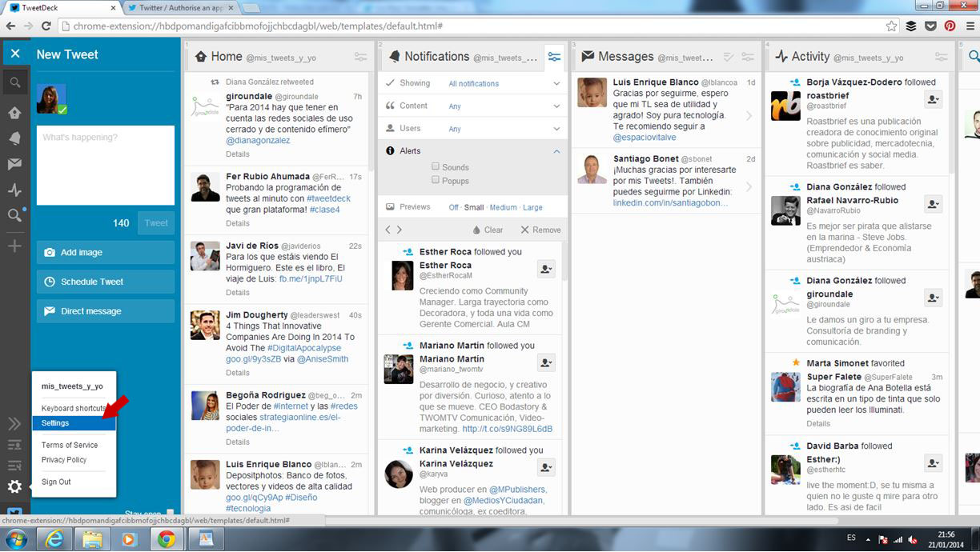This screenshot has height=552, width=980.
Task: Select Settings in the popup menu
Action: coord(55,423)
